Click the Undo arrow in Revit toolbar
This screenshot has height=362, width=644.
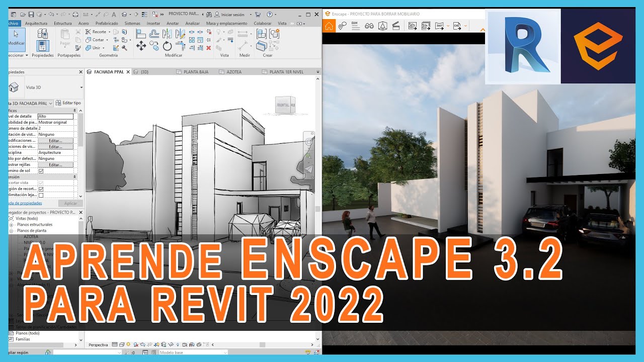(x=52, y=15)
